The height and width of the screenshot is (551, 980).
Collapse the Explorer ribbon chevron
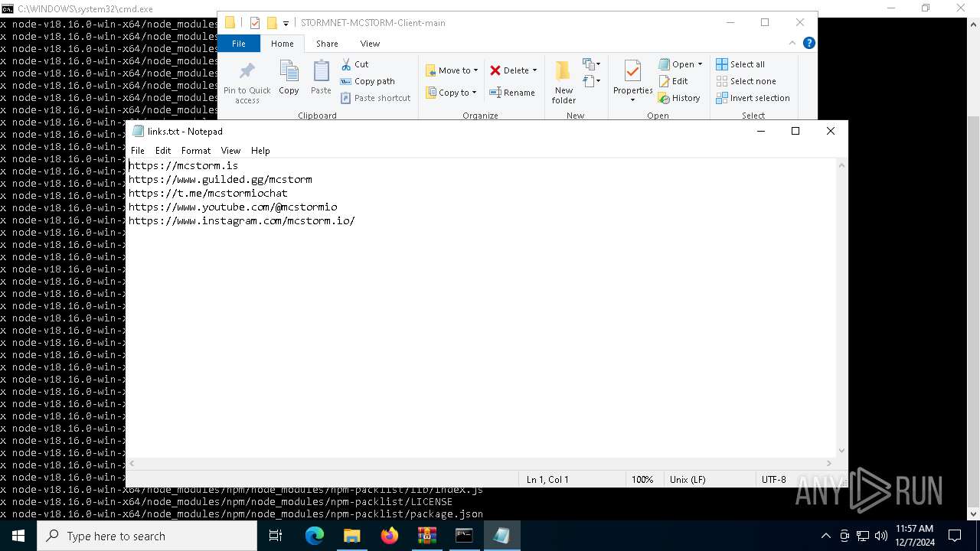coord(793,44)
